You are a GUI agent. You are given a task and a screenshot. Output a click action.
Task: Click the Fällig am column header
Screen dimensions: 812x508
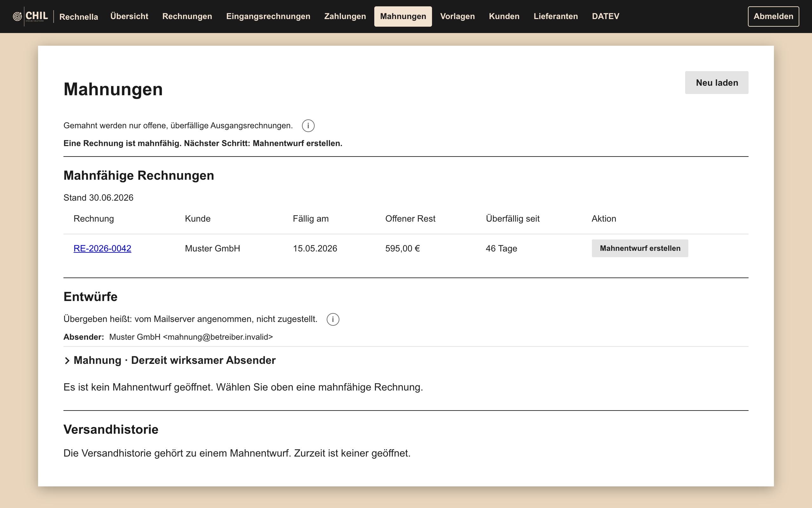click(311, 219)
